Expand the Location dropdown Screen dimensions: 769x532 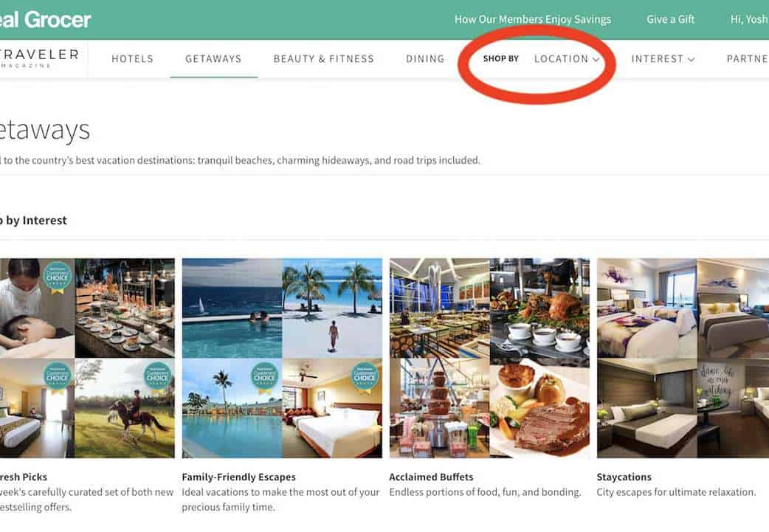(x=567, y=59)
